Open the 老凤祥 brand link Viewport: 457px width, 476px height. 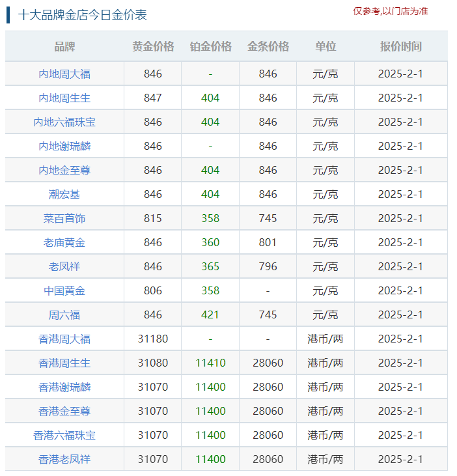coord(64,266)
